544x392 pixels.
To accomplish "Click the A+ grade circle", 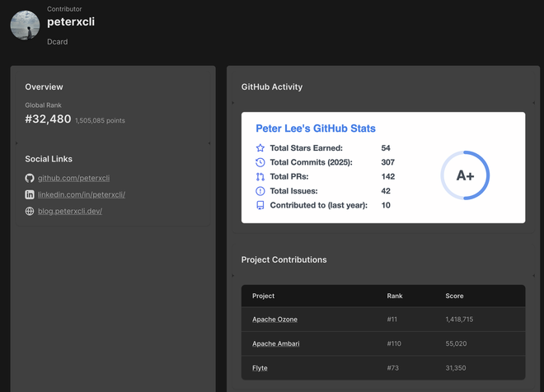I will [x=465, y=175].
